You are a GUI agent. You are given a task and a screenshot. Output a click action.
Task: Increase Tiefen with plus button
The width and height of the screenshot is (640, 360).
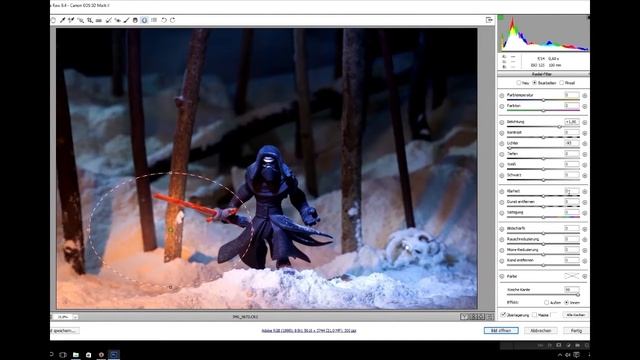[584, 154]
